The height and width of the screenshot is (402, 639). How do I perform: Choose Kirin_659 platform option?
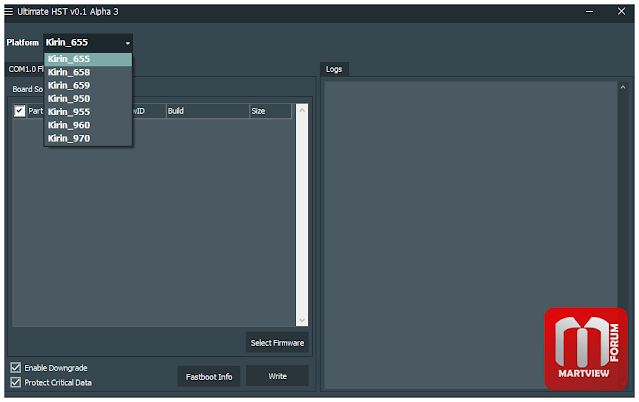tap(88, 86)
